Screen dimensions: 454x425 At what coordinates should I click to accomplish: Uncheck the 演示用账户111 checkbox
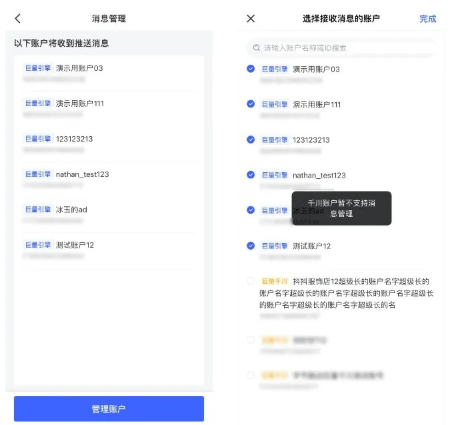251,104
